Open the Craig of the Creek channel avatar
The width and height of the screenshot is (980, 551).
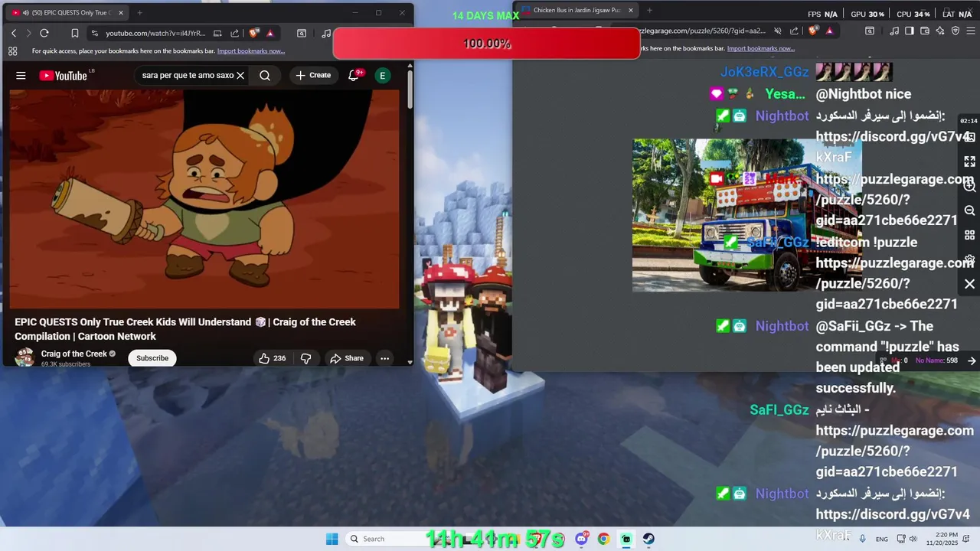point(24,358)
